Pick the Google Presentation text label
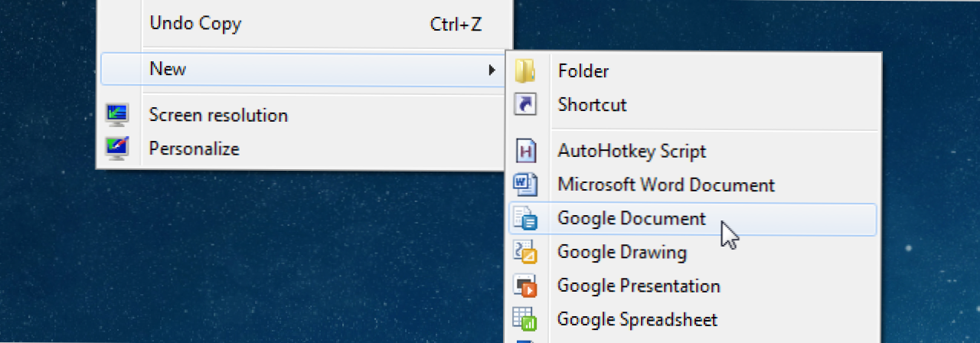 click(x=639, y=286)
